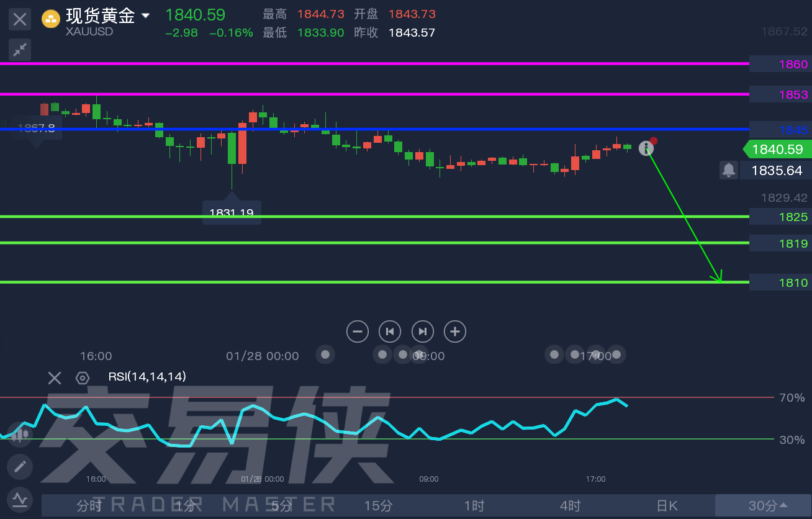Click the green 1840.59 current price tag
Viewport: 812px width, 519px height.
(777, 149)
